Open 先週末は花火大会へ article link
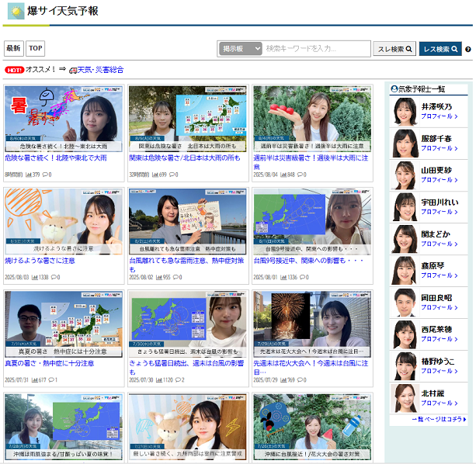Viewport: 476px width, 464px height. pyautogui.click(x=311, y=367)
